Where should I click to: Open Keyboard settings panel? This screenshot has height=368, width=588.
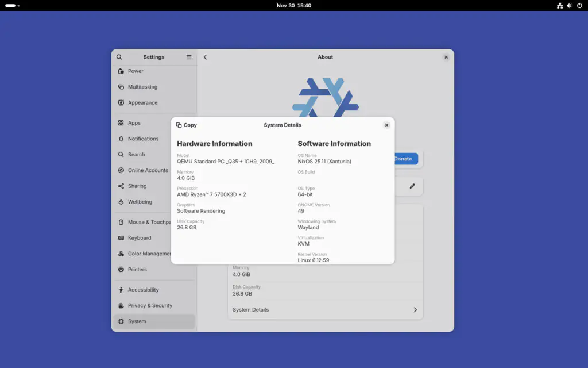click(140, 238)
